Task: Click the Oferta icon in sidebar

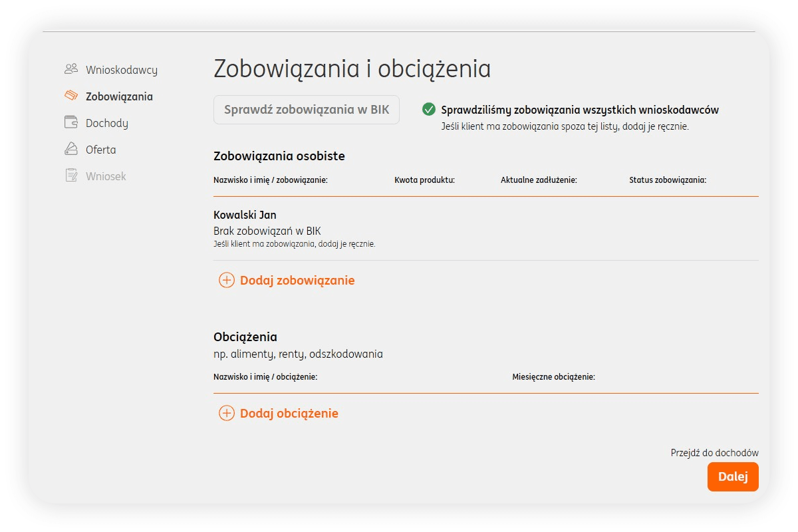Action: point(71,149)
